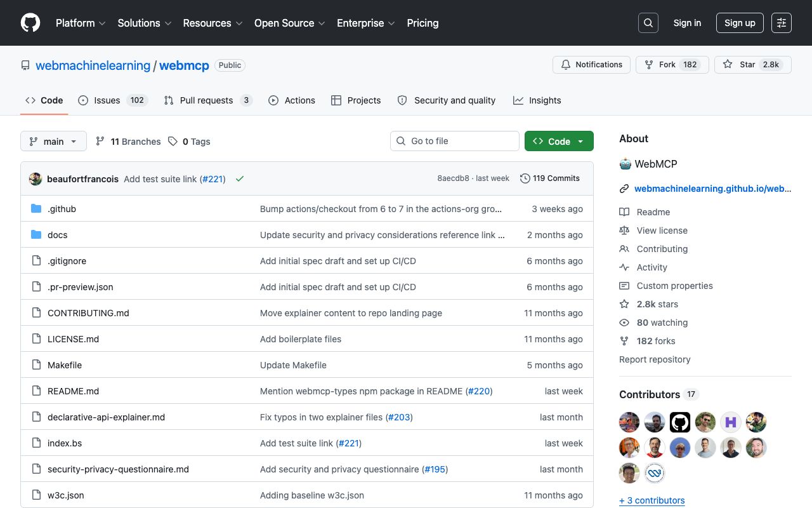Open the declarative-api-explainer.md file
The width and height of the screenshot is (812, 508).
pyautogui.click(x=106, y=417)
